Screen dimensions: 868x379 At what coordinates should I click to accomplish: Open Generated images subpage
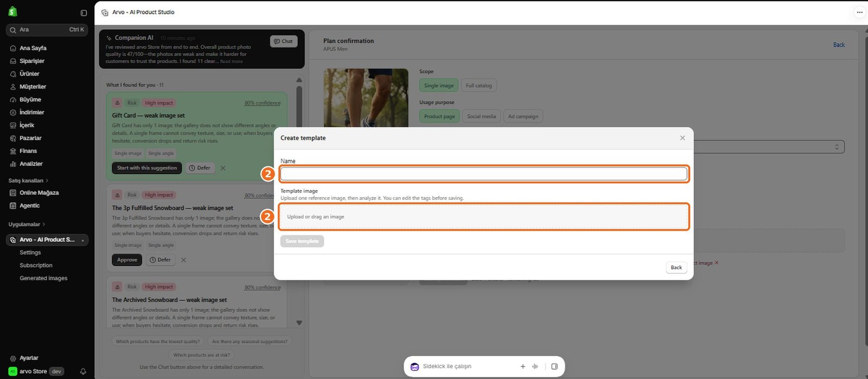(x=44, y=278)
